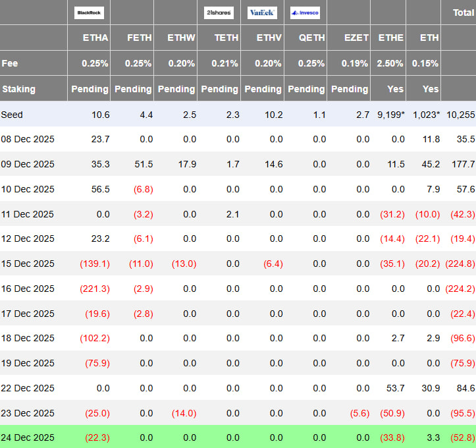
Task: Select the Seed row label
Action: 12,115
